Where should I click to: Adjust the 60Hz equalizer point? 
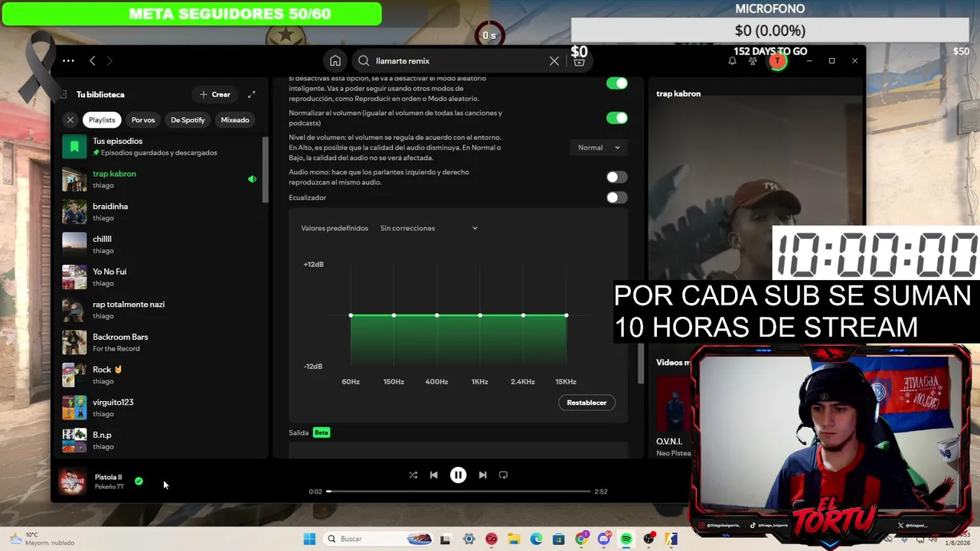point(351,315)
